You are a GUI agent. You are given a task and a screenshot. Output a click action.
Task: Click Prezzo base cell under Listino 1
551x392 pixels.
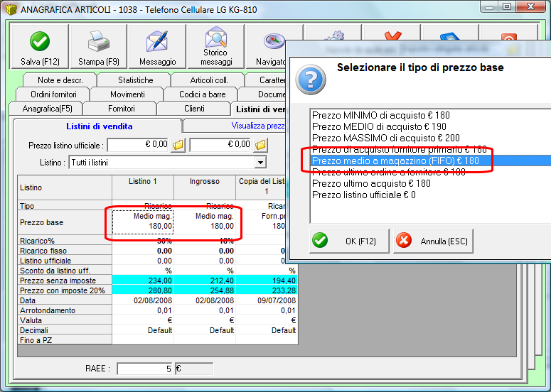pyautogui.click(x=143, y=222)
